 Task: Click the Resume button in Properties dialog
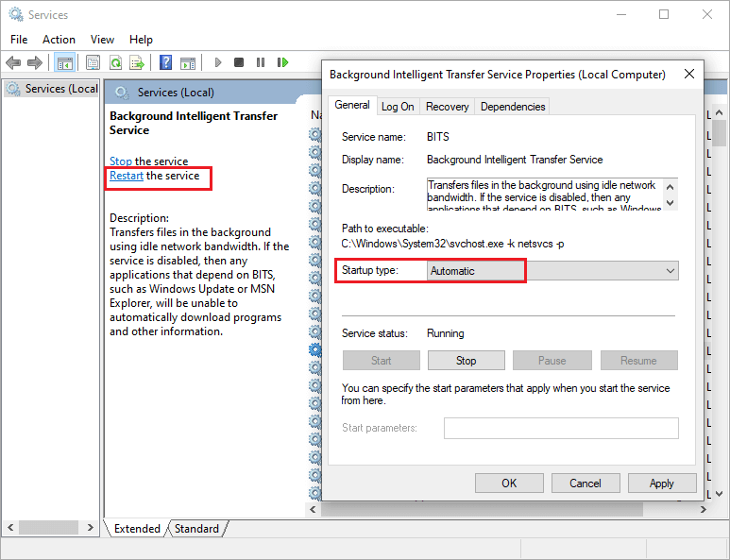(638, 361)
